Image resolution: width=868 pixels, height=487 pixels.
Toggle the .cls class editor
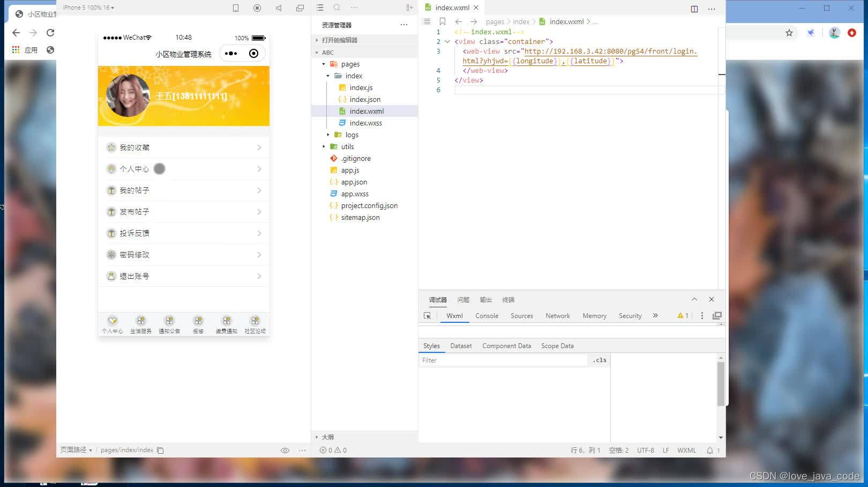coord(600,360)
